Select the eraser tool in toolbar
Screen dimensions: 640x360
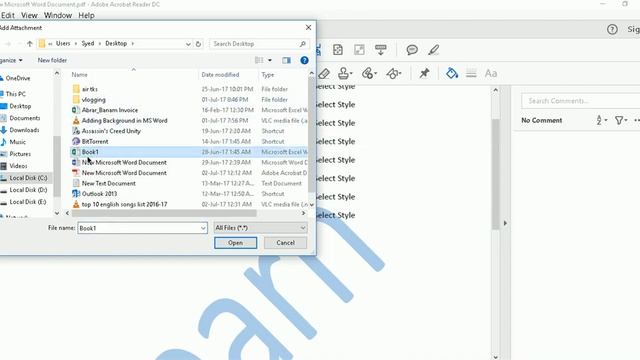point(324,73)
